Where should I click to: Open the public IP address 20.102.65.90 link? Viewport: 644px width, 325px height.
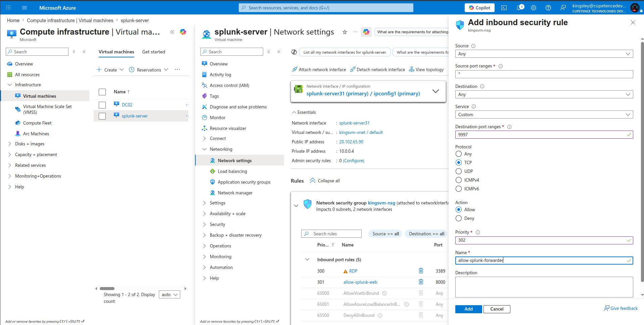pyautogui.click(x=351, y=142)
